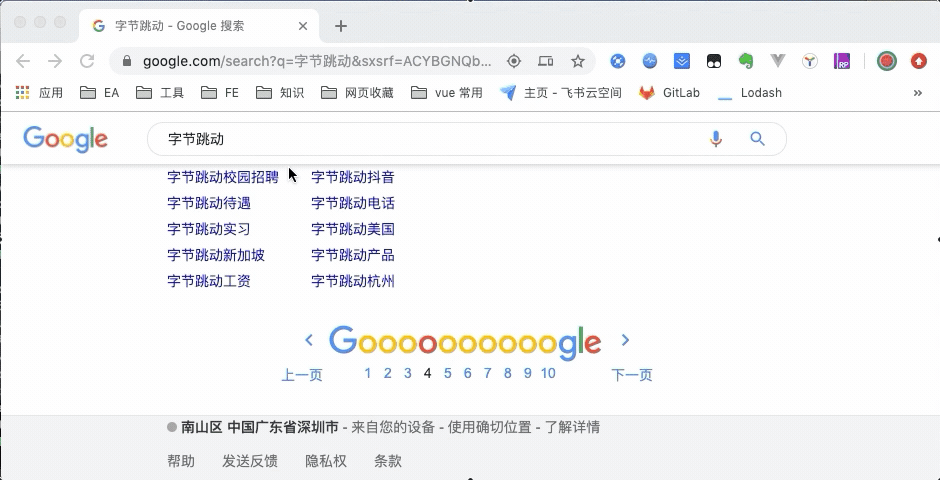Open the 工具 bookmarks folder
Screen dimensions: 940x480
(160, 93)
